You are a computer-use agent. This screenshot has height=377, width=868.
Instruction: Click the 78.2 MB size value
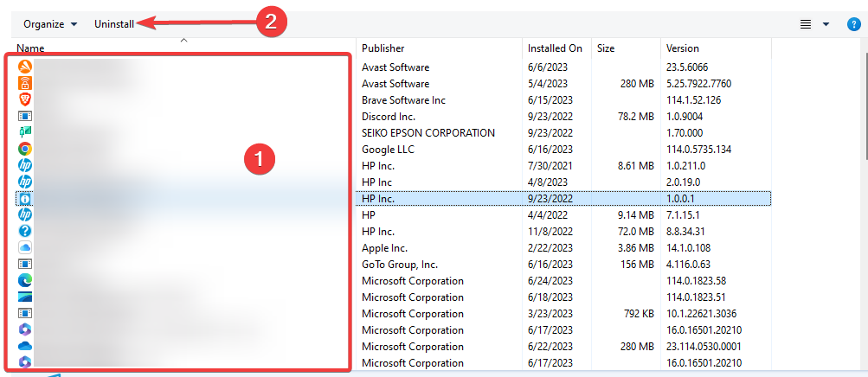pos(635,117)
